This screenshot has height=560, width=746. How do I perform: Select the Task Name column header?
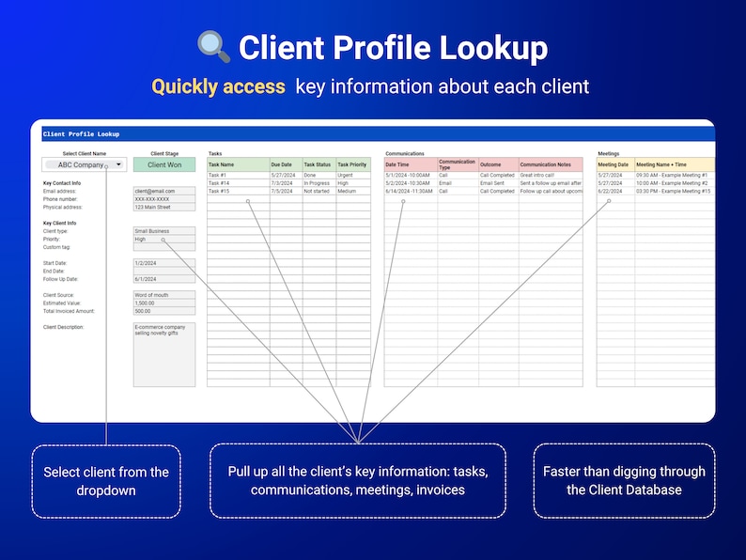239,164
